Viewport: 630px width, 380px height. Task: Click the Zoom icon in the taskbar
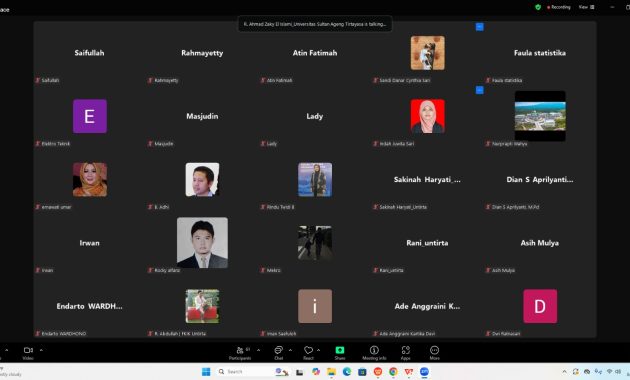pyautogui.click(x=424, y=372)
